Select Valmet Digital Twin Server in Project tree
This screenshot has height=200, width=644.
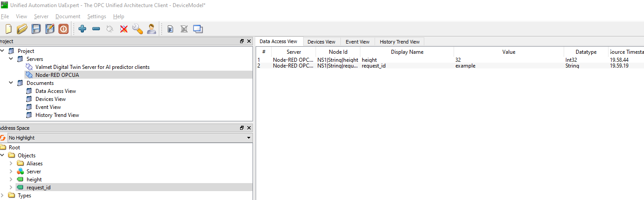point(92,67)
